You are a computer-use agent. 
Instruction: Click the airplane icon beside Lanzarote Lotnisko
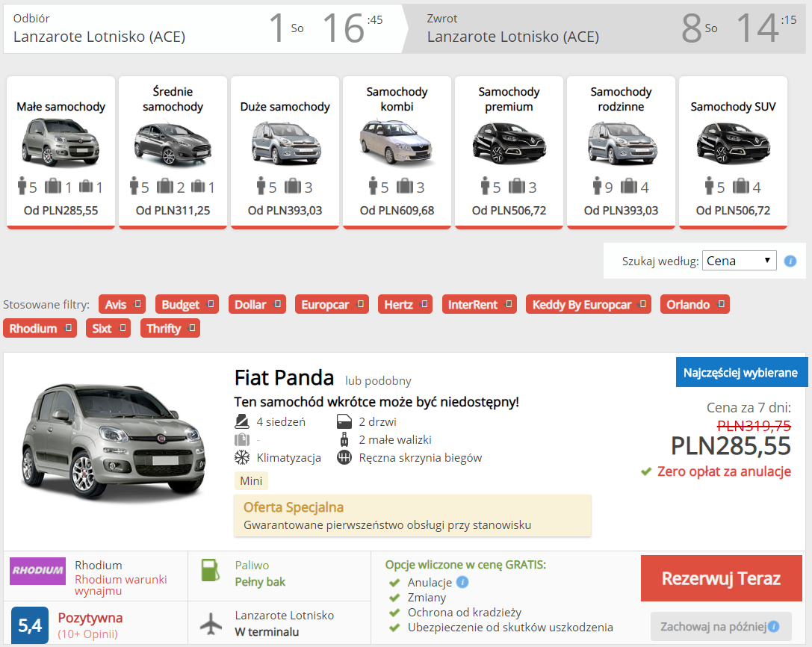[211, 623]
